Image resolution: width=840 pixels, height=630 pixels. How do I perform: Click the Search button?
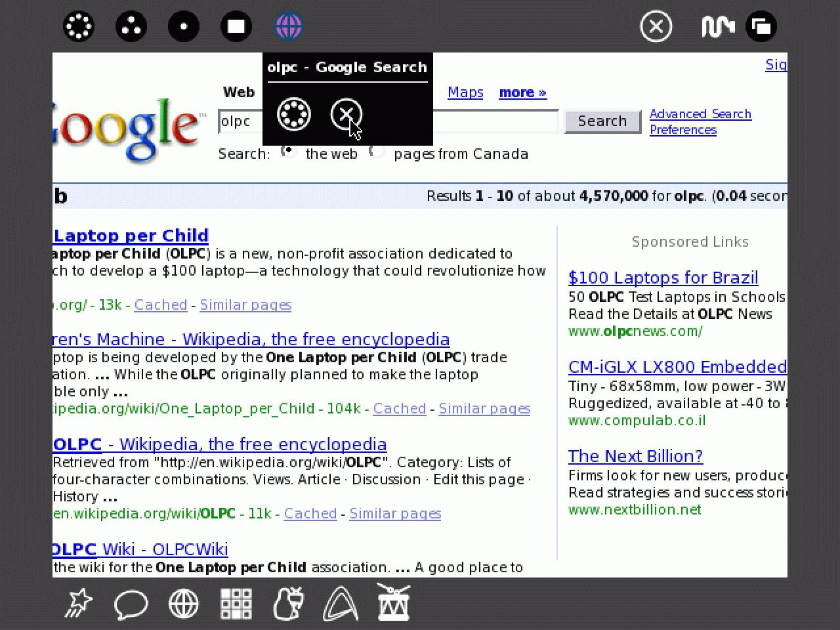coord(602,121)
